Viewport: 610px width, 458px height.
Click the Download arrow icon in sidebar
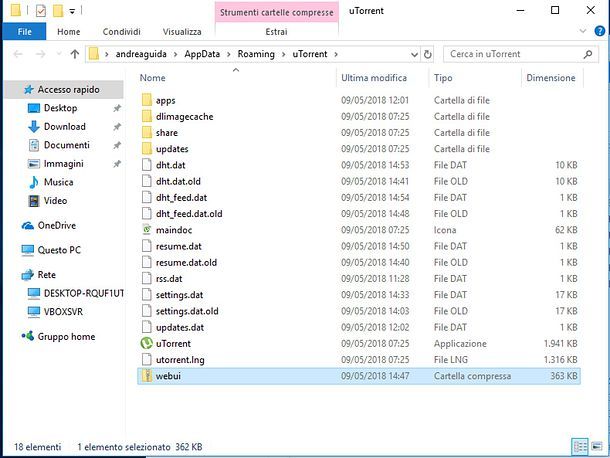tap(34, 126)
